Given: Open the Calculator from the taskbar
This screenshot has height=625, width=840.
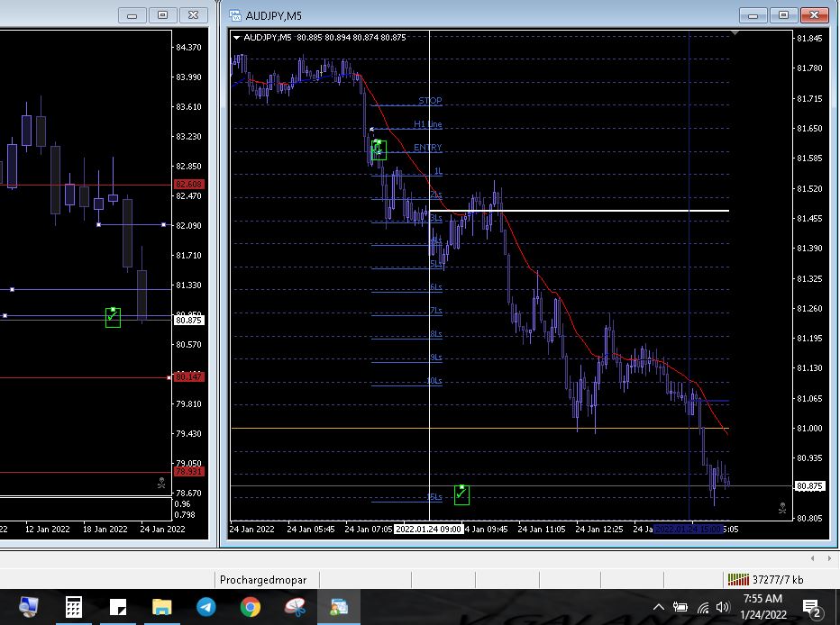Looking at the screenshot, I should pos(73,607).
